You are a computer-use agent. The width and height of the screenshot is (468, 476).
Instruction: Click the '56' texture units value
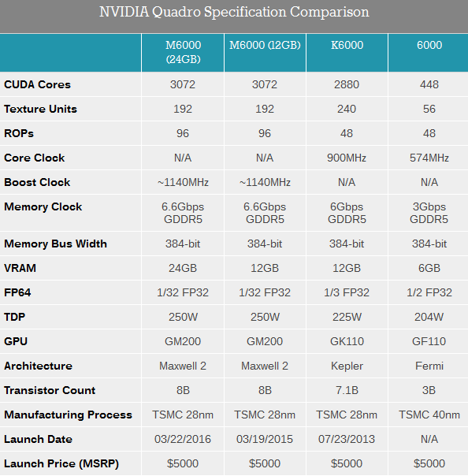click(429, 109)
